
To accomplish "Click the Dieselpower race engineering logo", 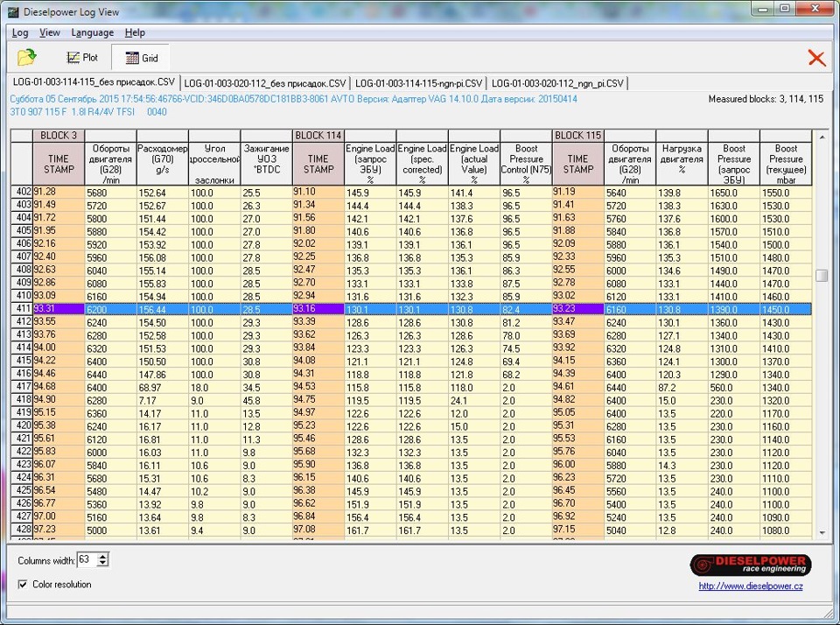I will coord(750,565).
